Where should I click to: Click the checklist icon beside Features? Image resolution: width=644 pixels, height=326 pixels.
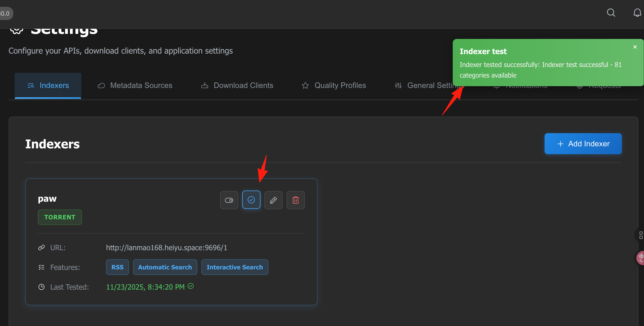click(41, 267)
